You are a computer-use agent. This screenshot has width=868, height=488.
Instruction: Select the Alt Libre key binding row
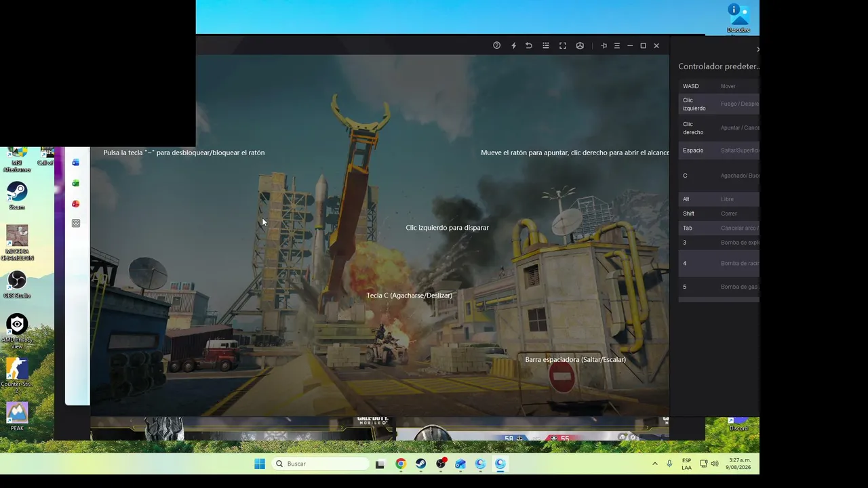(x=719, y=199)
